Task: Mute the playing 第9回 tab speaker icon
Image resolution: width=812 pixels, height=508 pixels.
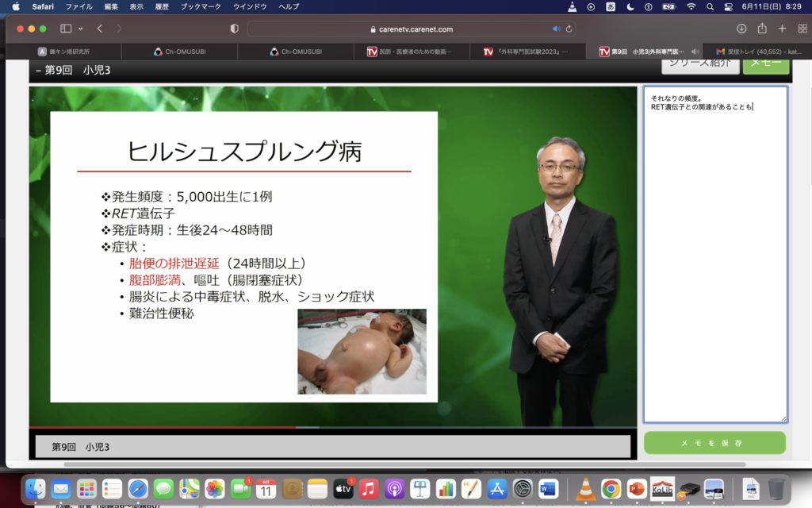Action: click(x=695, y=52)
